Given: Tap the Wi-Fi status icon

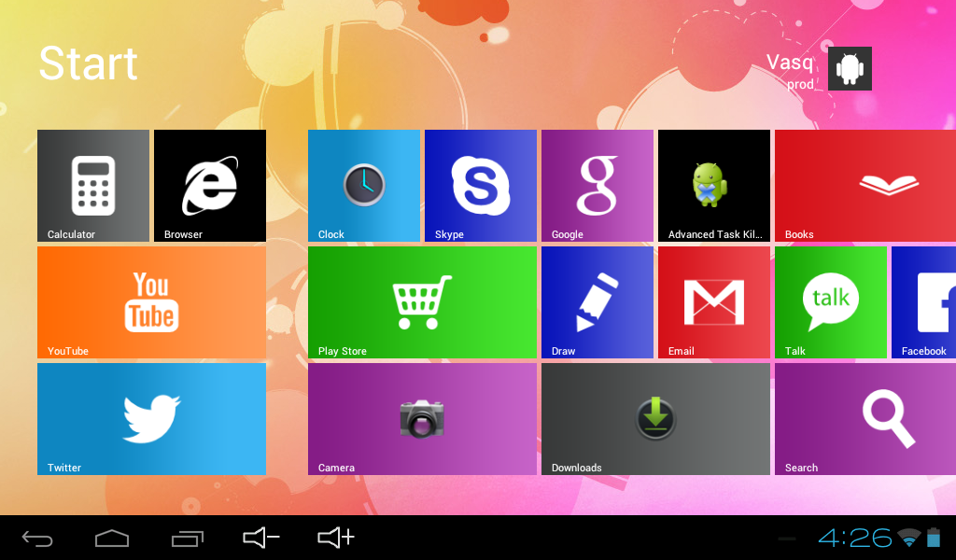Looking at the screenshot, I should [x=909, y=538].
